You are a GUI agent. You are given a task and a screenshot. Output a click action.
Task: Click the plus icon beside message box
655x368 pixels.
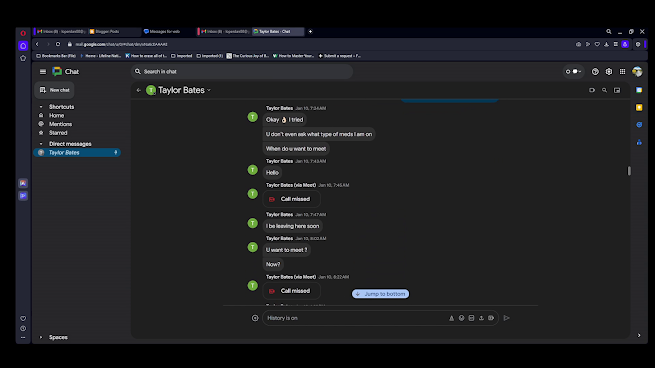[x=255, y=318]
